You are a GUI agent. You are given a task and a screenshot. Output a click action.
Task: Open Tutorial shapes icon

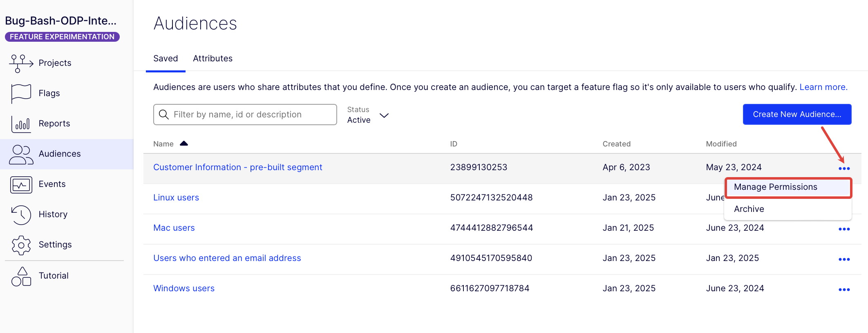[21, 276]
